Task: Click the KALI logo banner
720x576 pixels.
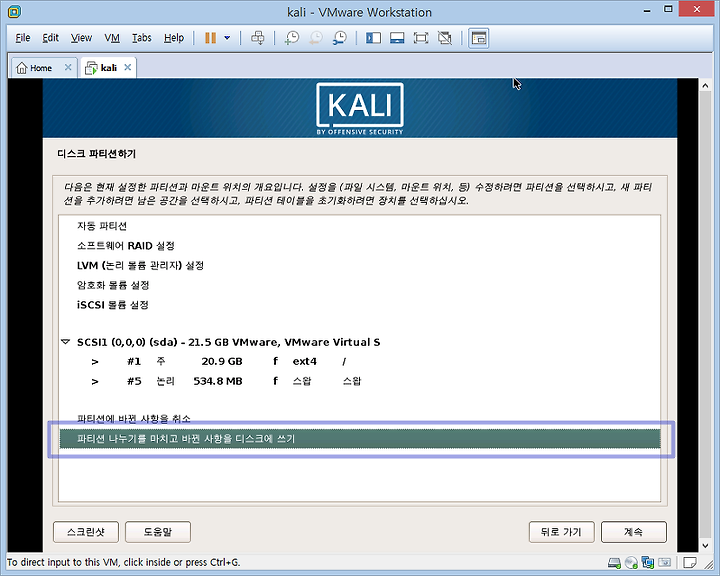Action: tap(360, 109)
